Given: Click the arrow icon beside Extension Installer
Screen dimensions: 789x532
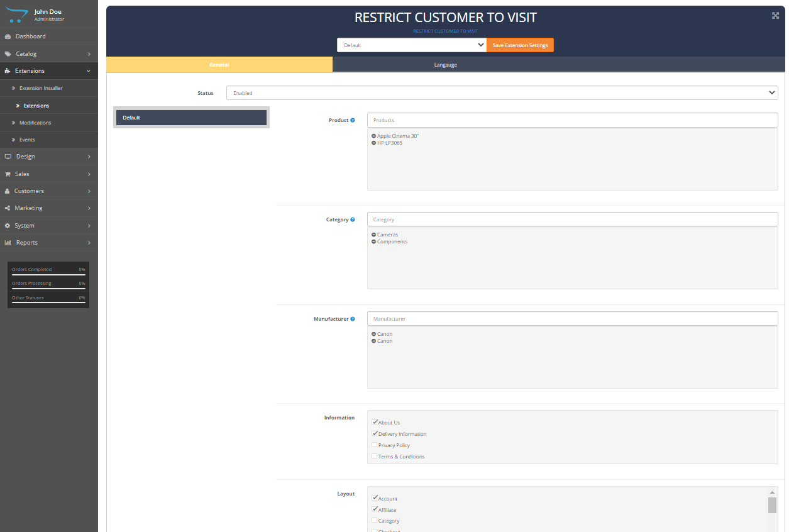Looking at the screenshot, I should click(13, 88).
